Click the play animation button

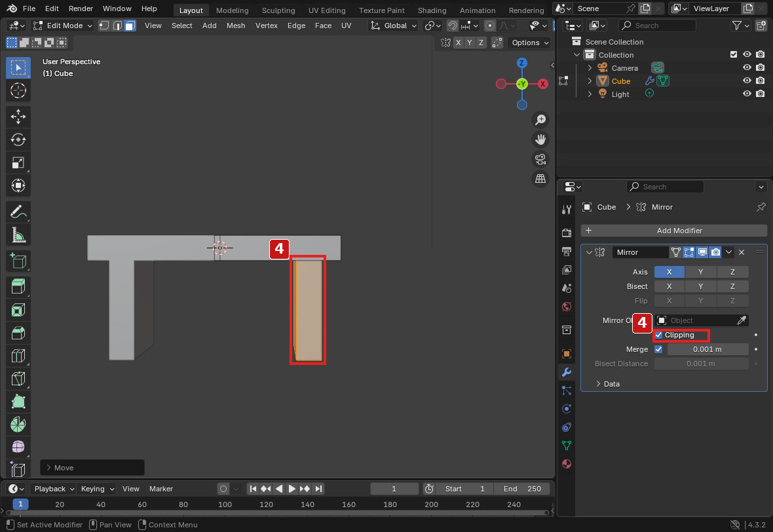coord(292,489)
